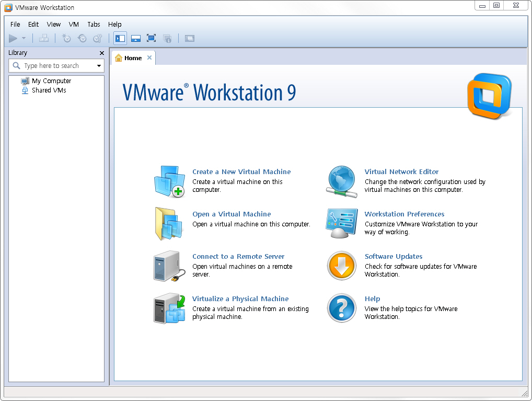Maximize the VMware Workstation window
The width and height of the screenshot is (532, 401).
496,5
